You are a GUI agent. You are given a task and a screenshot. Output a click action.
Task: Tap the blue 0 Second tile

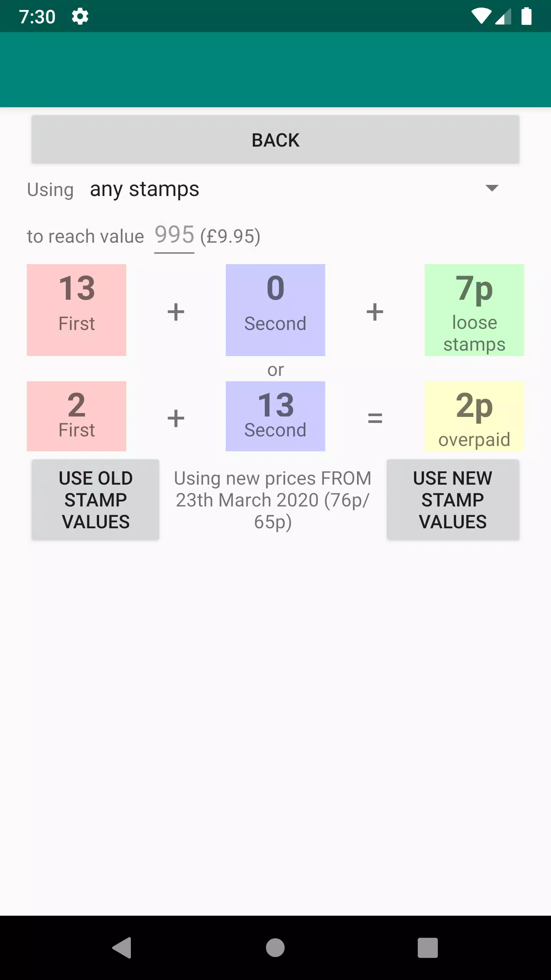(275, 310)
